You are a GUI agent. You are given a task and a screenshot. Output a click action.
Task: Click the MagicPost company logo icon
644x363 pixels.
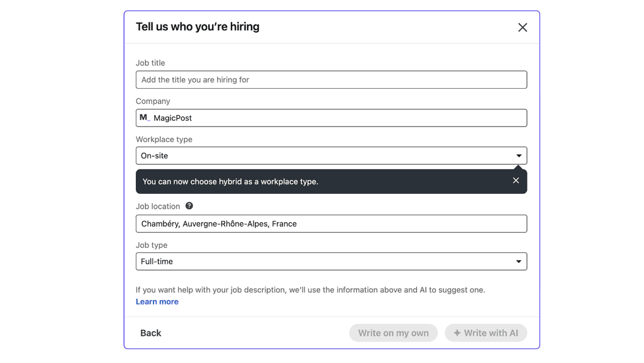pos(144,118)
